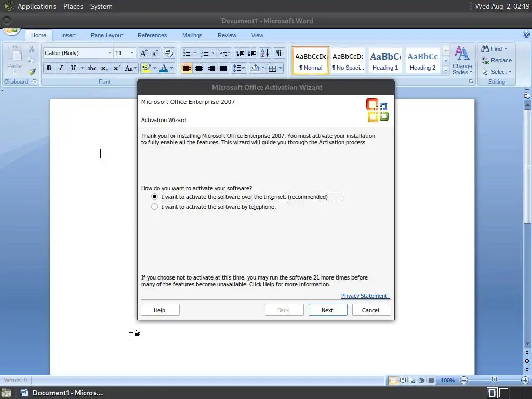
Task: Center align the text
Action: (199, 68)
